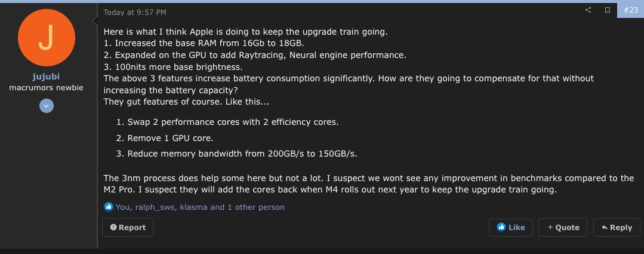Open jujubi's orange J avatar
This screenshot has width=644, height=254.
click(47, 40)
